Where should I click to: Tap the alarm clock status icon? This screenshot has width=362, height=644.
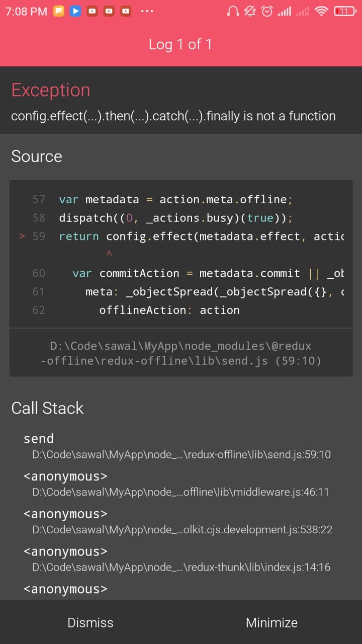pos(267,11)
